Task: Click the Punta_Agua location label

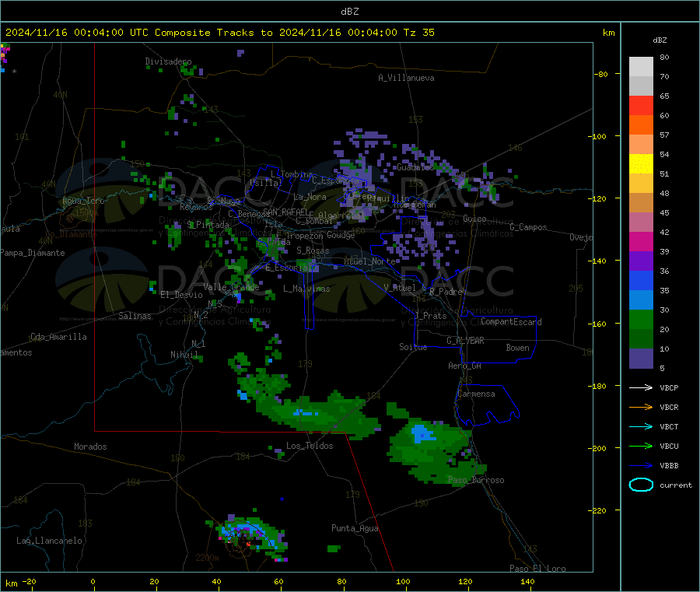Action: tap(355, 529)
